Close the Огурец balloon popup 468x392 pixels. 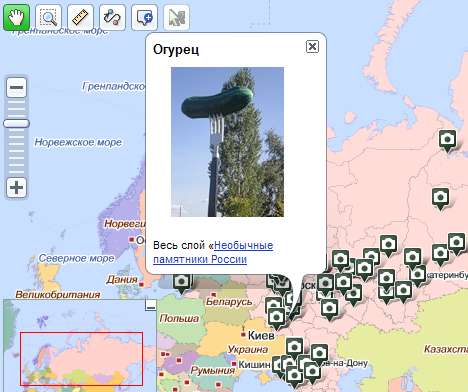pos(312,47)
